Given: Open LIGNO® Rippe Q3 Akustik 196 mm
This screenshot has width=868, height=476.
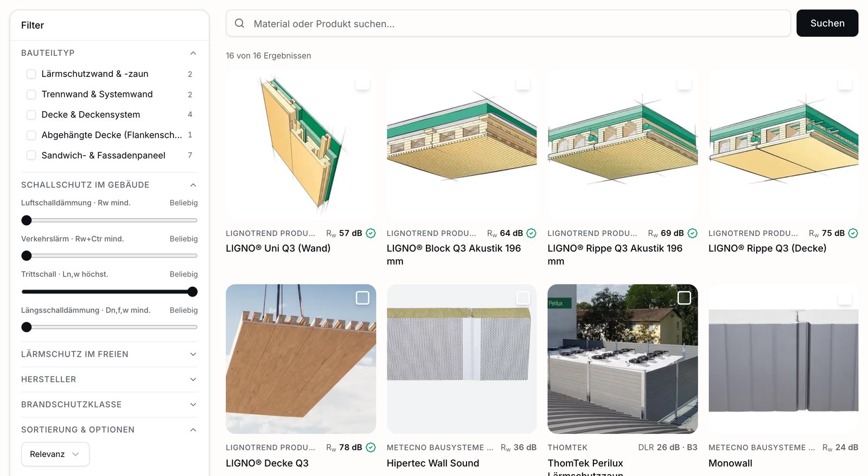Looking at the screenshot, I should click(x=615, y=255).
